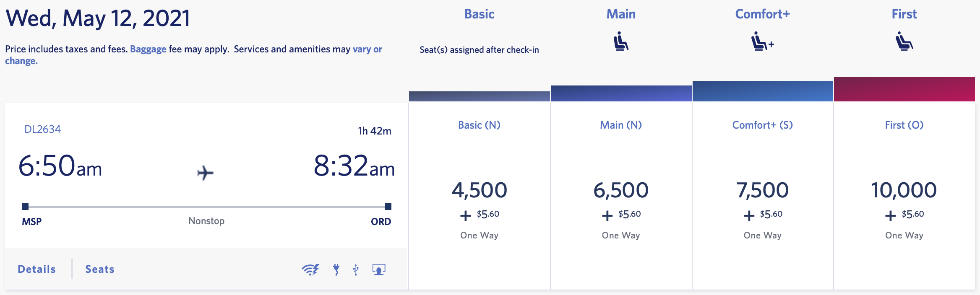Switch to the Comfort+ column header
The image size is (980, 295).
pos(762,14)
